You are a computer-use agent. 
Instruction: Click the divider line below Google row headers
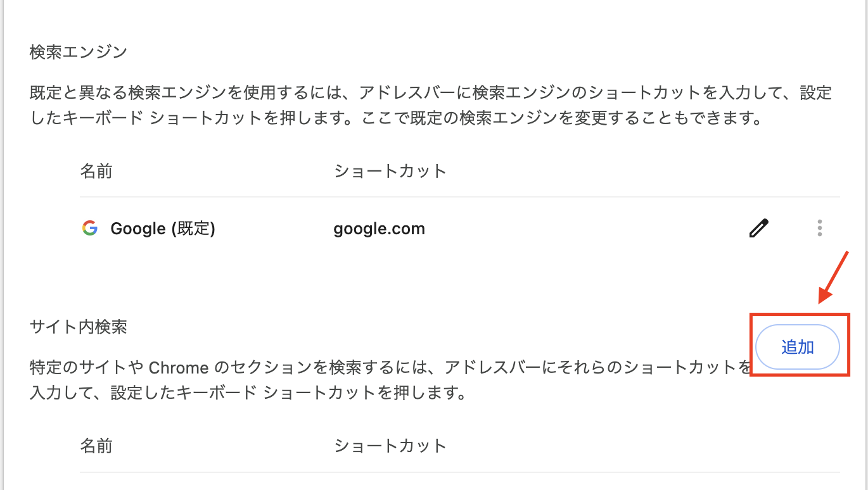coord(460,197)
